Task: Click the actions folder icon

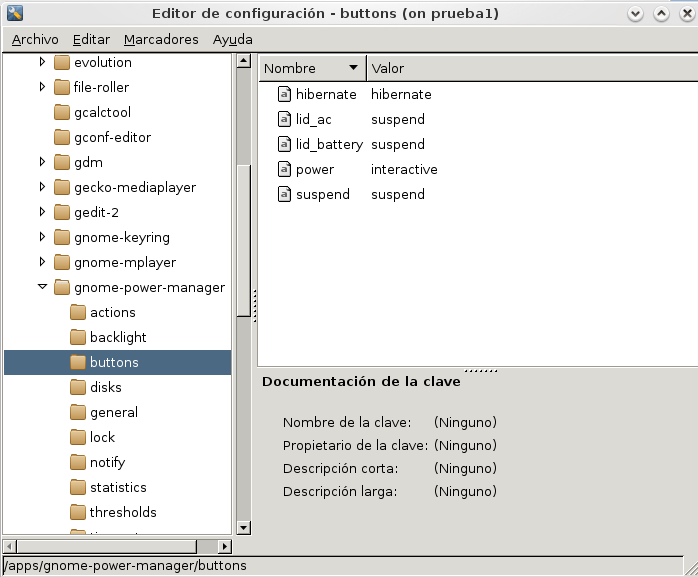Action: tap(78, 312)
